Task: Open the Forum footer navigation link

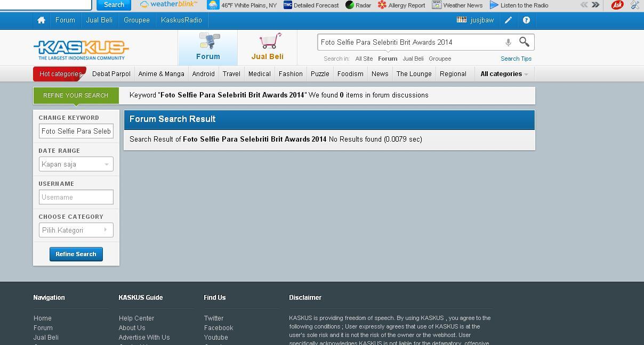Action: [43, 328]
